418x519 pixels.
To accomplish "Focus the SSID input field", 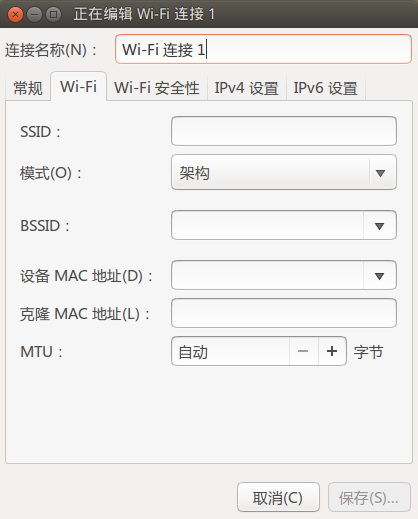I will coord(284,131).
